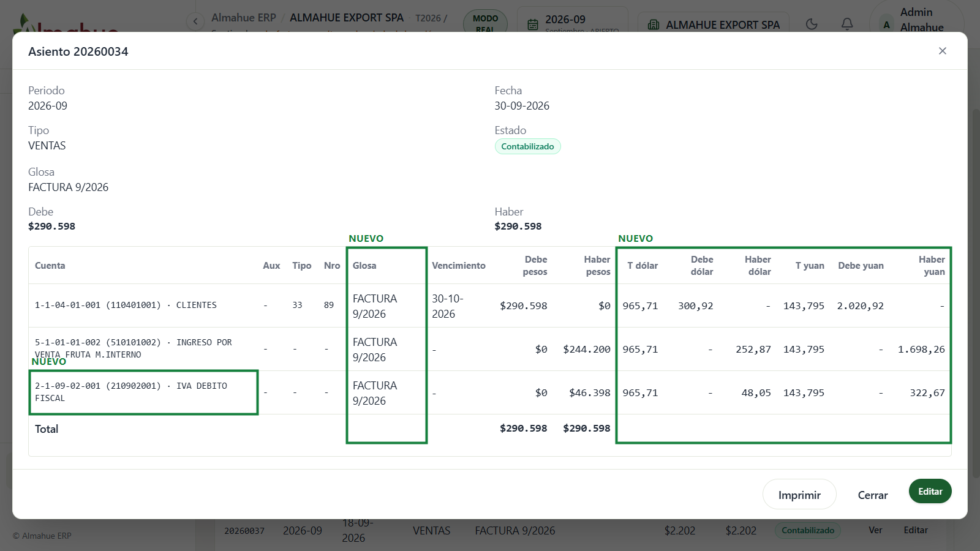The height and width of the screenshot is (551, 980).
Task: Click the Almahue ERP breadcrumb link
Action: coord(244,18)
